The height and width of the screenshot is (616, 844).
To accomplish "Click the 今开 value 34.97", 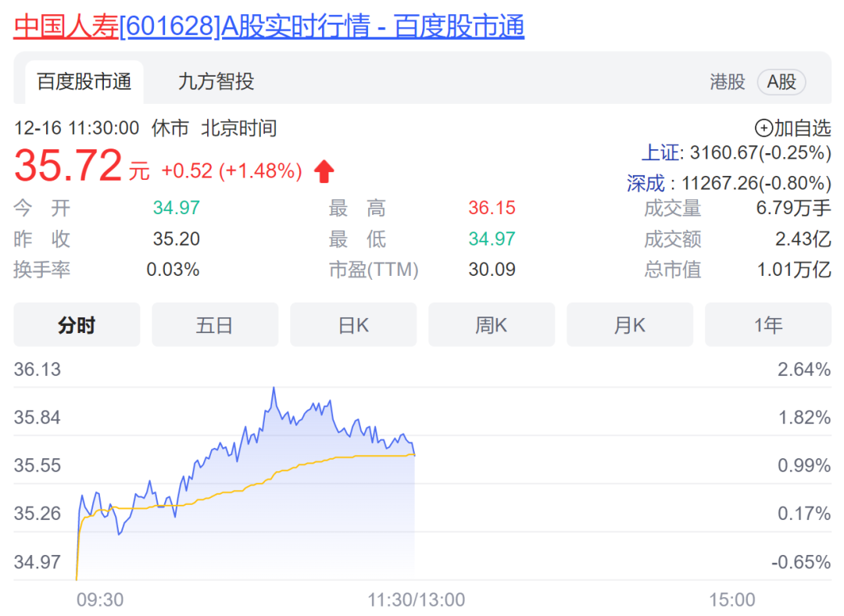I will [176, 207].
